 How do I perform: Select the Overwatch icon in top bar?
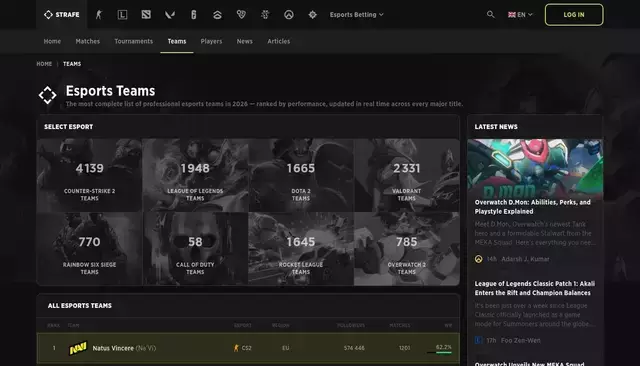coord(289,15)
